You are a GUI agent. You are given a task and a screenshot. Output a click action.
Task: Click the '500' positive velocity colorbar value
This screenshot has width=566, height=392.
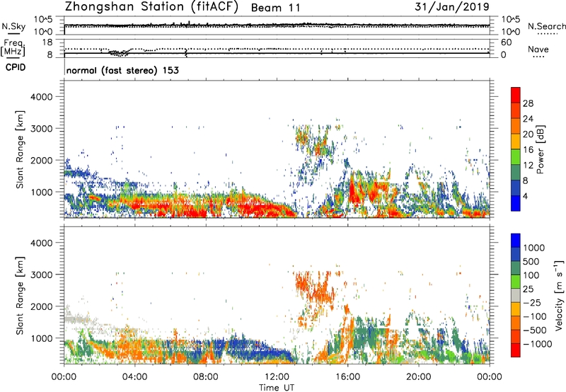pos(531,262)
